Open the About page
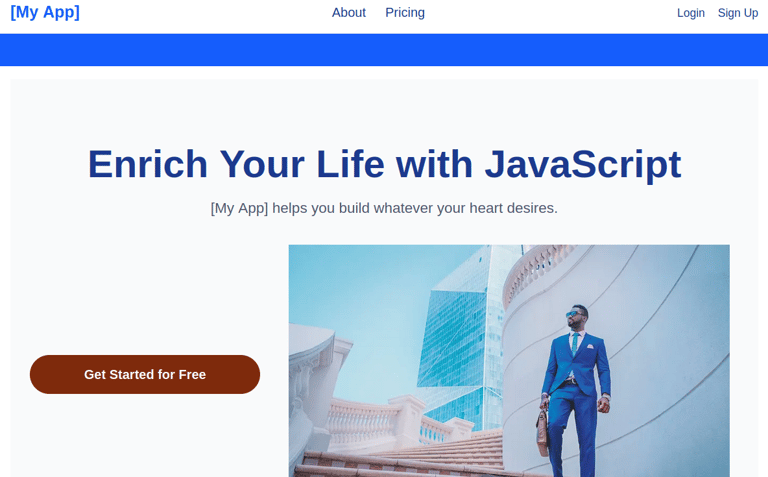768x477 pixels. coord(349,13)
